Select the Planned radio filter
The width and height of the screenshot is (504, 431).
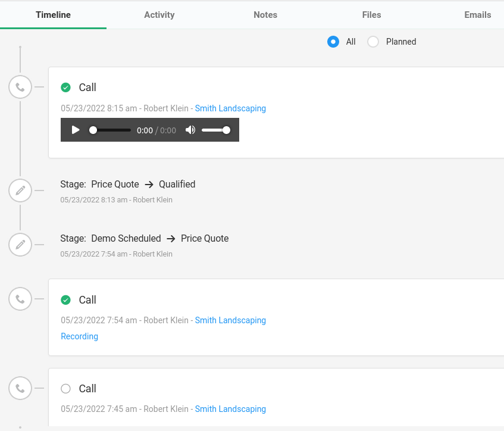click(x=373, y=42)
